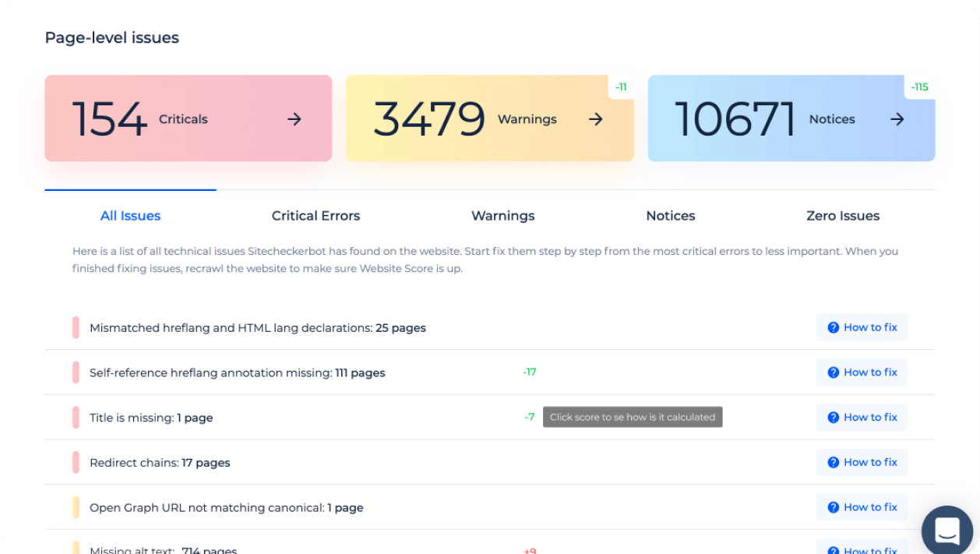Click the Page-level issues heading
Viewport: 980px width, 554px height.
click(112, 37)
